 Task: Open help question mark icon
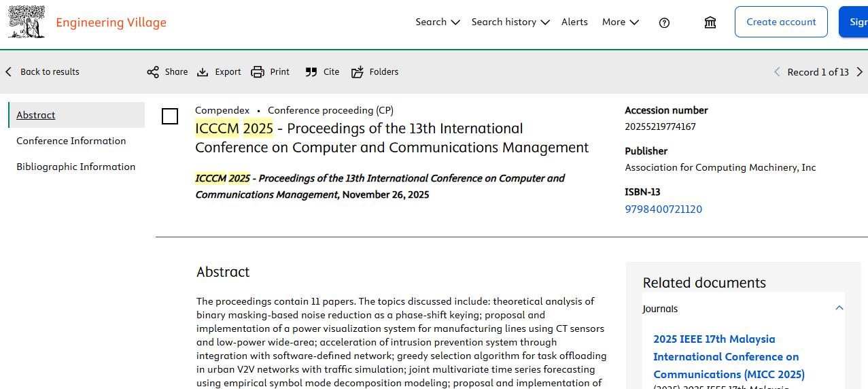click(664, 22)
